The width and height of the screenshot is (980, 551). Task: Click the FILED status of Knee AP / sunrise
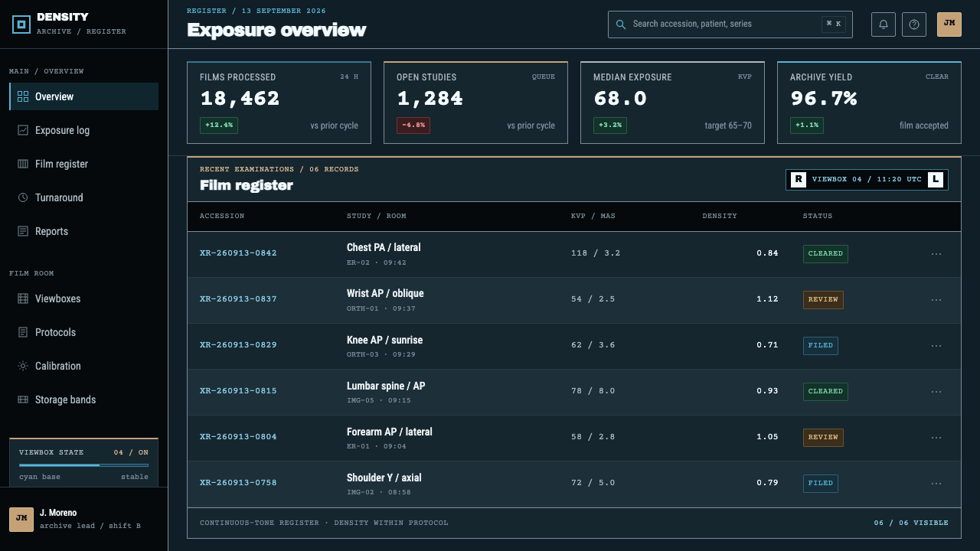click(x=820, y=345)
